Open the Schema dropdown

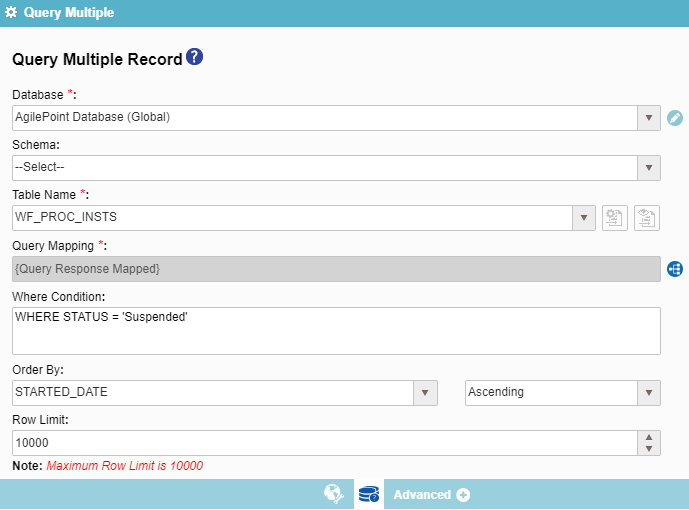pyautogui.click(x=649, y=168)
